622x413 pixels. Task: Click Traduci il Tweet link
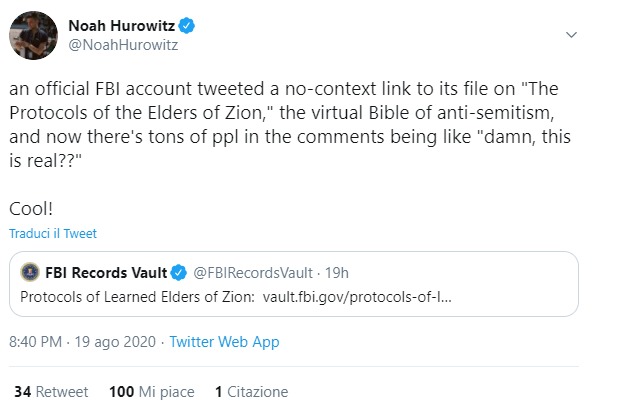tap(53, 233)
